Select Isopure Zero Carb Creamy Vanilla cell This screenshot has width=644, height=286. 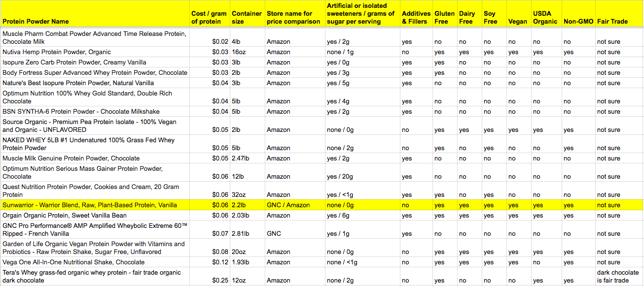click(x=95, y=62)
